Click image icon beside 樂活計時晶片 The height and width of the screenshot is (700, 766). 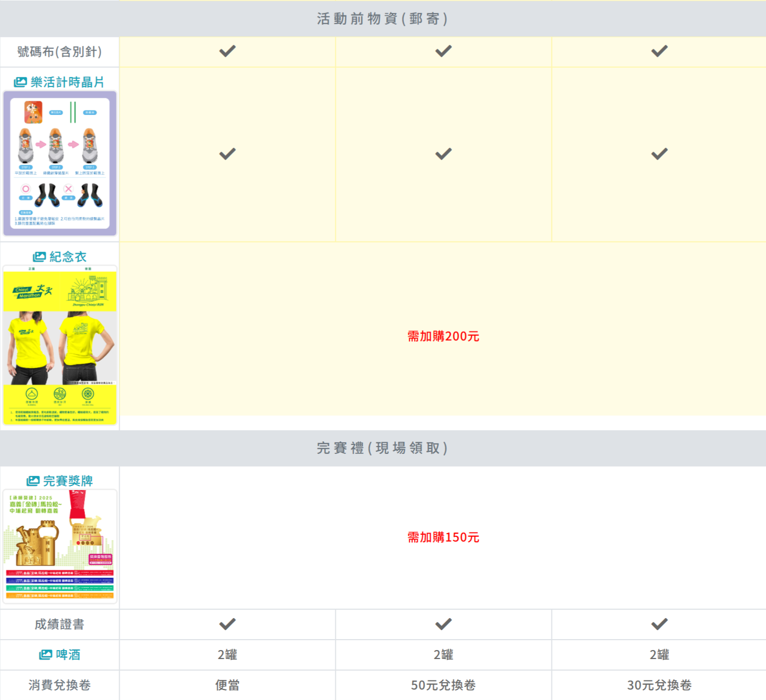point(20,82)
